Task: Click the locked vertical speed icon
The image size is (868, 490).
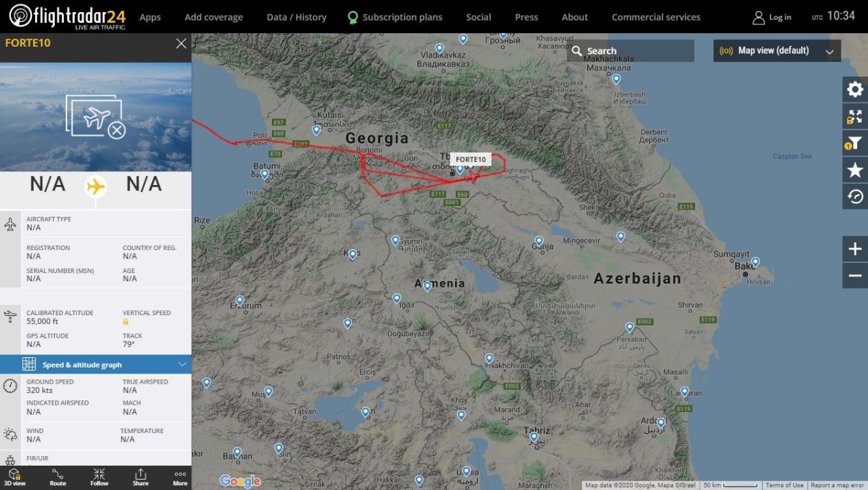Action: 125,321
